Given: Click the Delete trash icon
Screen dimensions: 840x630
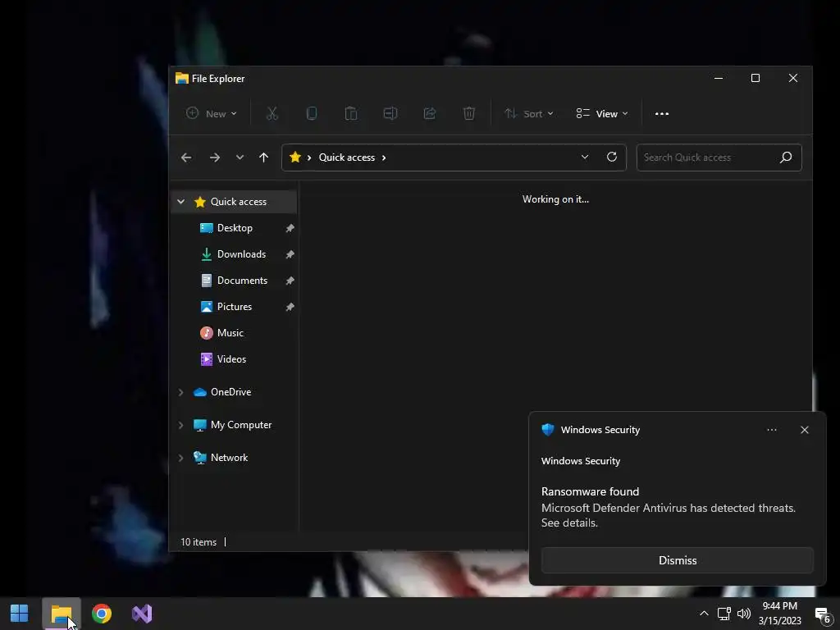Looking at the screenshot, I should click(468, 113).
